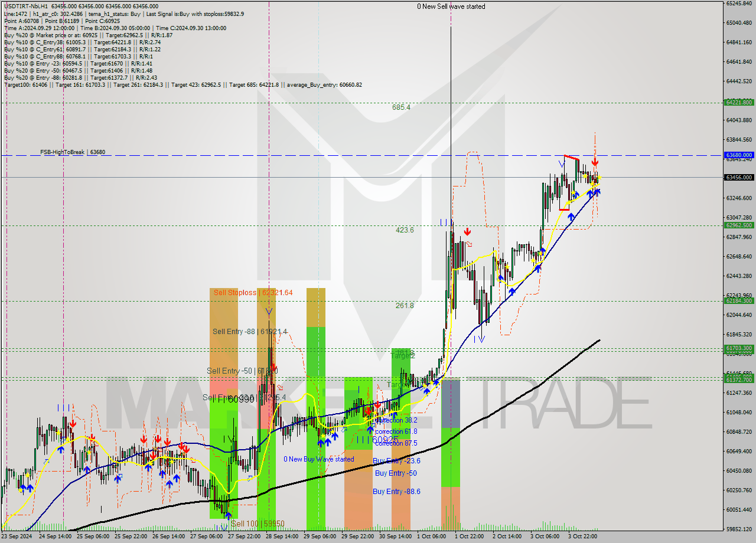Click the '29 Sep 22:00' time label
Screen dimensions: 756x543
(359, 537)
